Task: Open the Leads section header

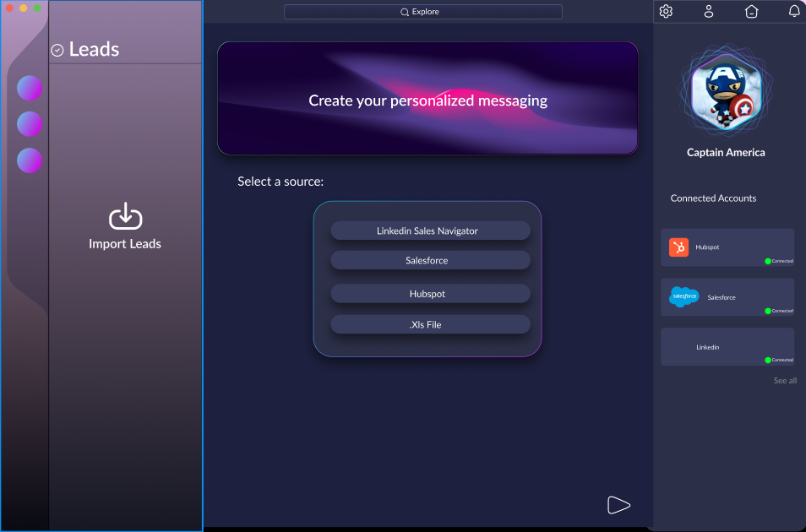Action: [x=94, y=49]
